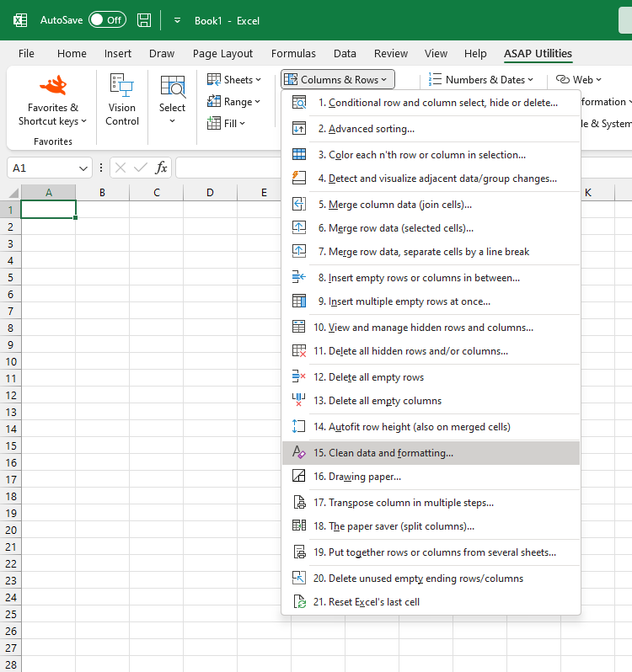The image size is (632, 672).
Task: Click Autofit row height icon
Action: tap(299, 427)
